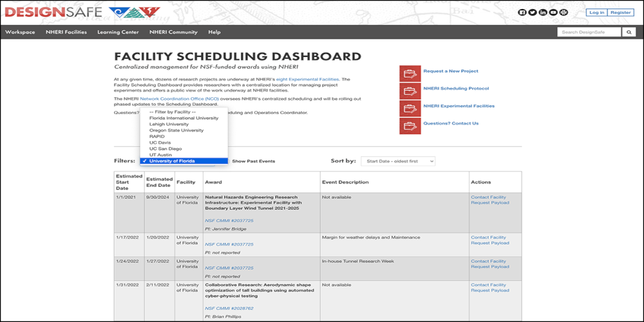Open the NHERI Scheduling Protocol link

tap(456, 88)
